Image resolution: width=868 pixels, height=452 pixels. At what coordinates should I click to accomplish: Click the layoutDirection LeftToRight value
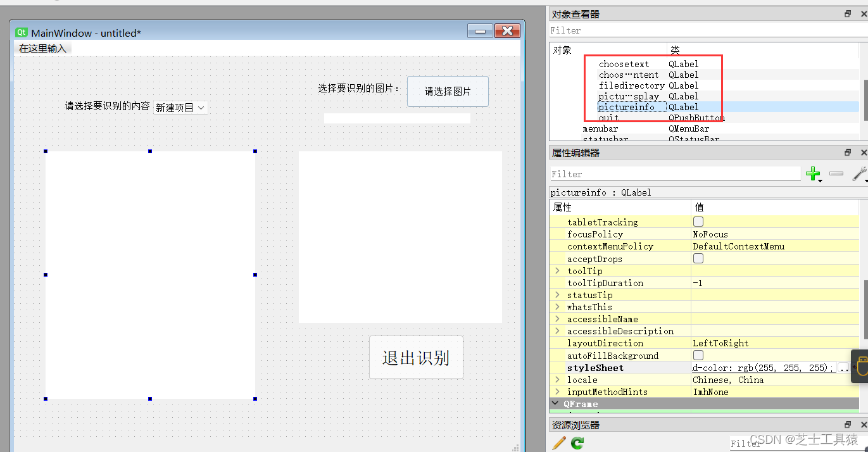coord(720,343)
